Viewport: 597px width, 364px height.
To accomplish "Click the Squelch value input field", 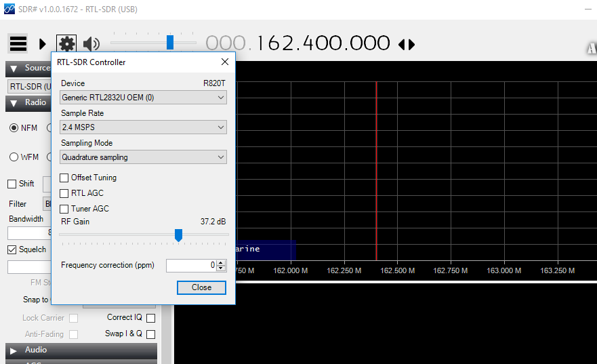I will click(x=29, y=267).
